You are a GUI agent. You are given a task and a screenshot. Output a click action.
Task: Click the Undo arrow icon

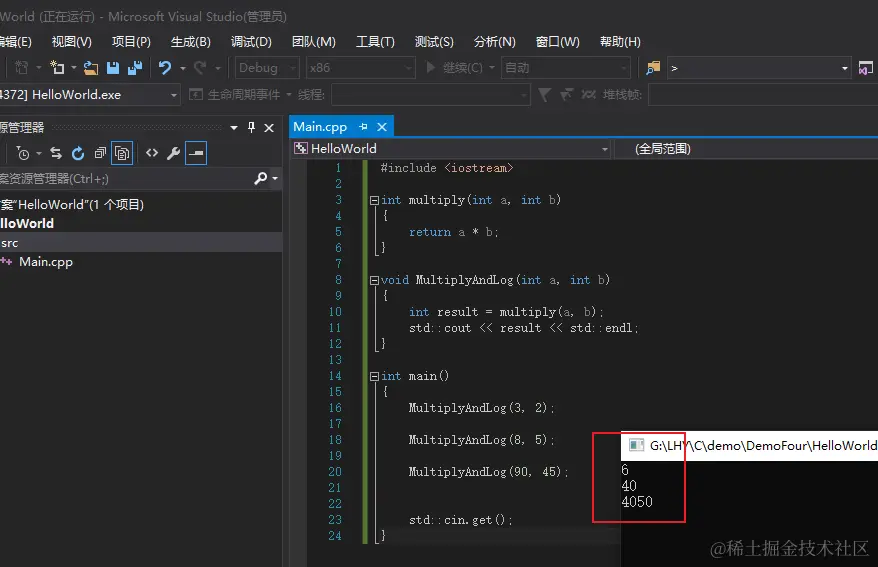tap(165, 68)
